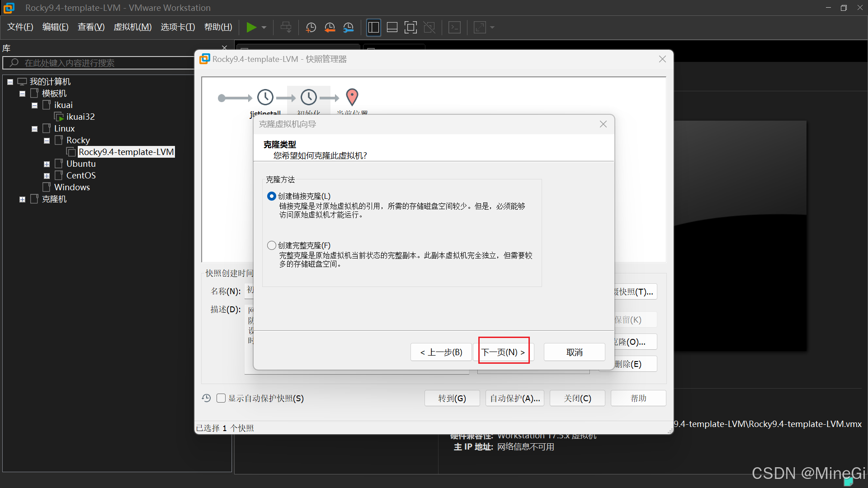Click the green Power On play icon
Viewport: 868px width, 488px height.
pyautogui.click(x=251, y=28)
